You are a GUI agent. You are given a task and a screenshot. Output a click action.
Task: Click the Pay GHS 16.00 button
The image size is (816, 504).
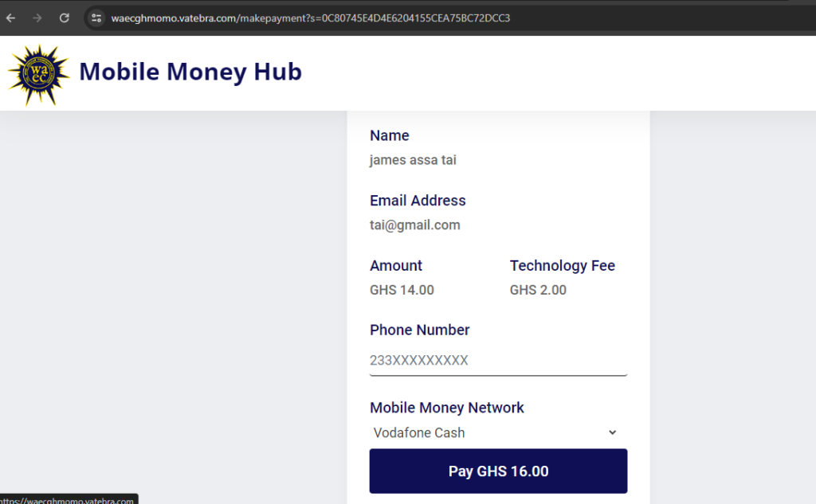click(x=498, y=471)
